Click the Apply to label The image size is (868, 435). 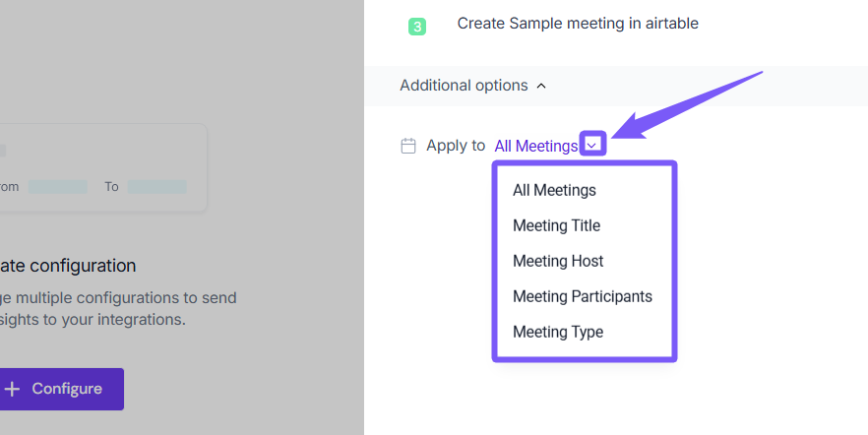coord(456,146)
